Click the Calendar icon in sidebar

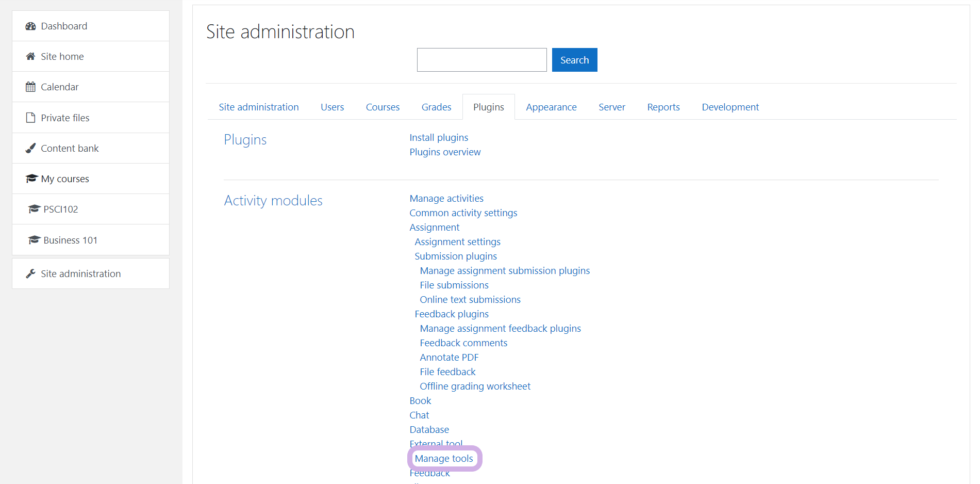pos(30,87)
